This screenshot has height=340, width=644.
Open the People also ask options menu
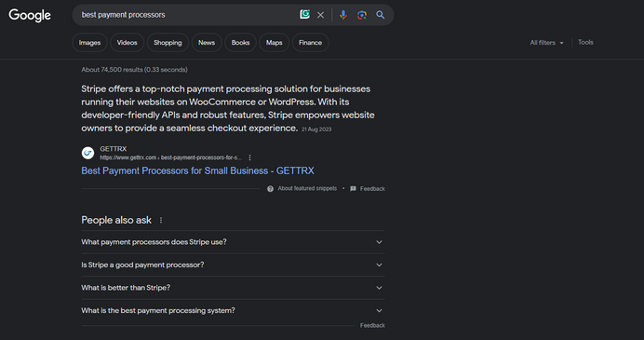(x=161, y=221)
